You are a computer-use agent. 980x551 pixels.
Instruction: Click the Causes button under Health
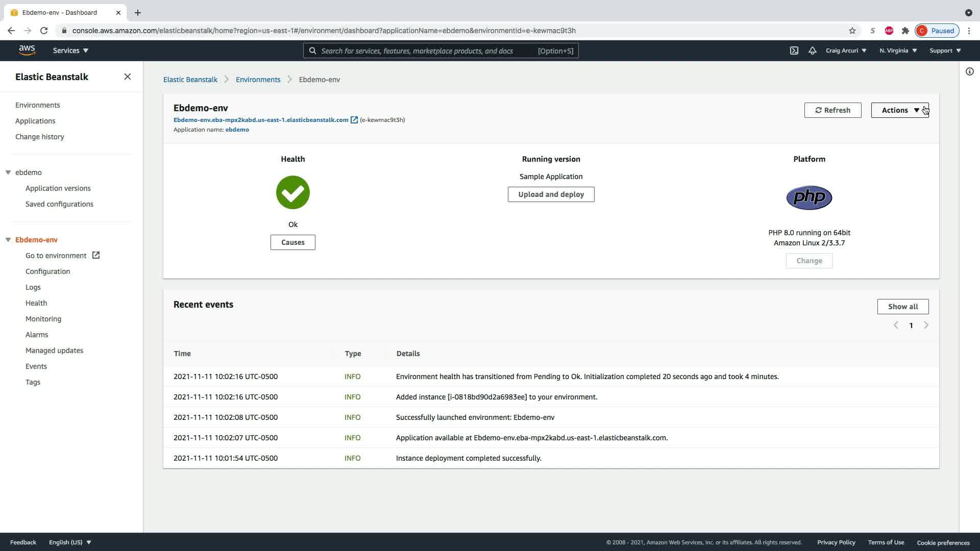click(292, 242)
